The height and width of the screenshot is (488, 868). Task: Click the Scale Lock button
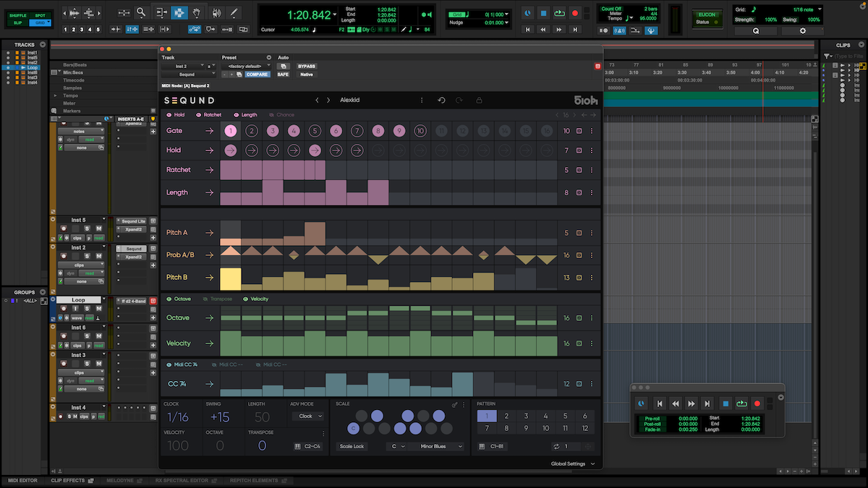[x=352, y=446]
